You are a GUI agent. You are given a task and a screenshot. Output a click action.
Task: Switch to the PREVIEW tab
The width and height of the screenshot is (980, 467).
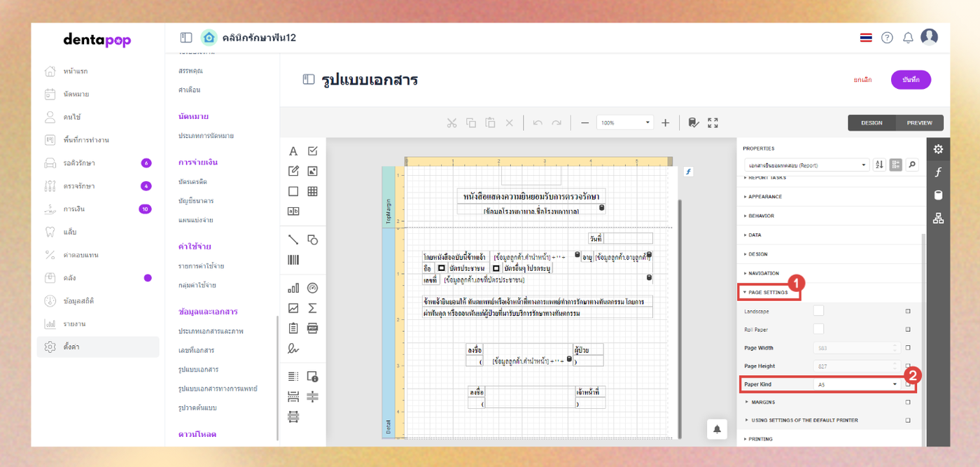coord(920,123)
